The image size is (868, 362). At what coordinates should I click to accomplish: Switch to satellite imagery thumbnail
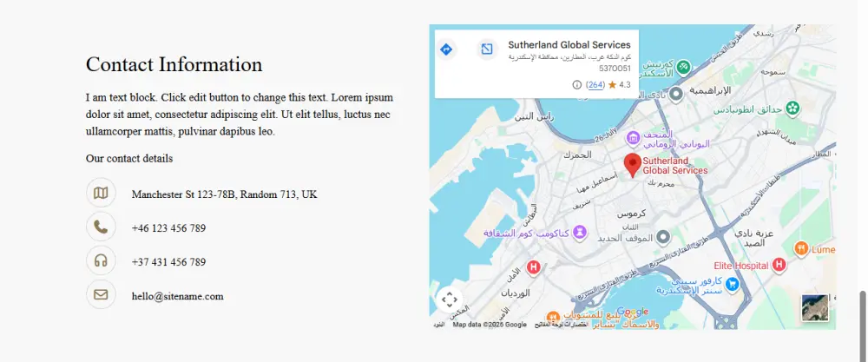[x=815, y=308]
